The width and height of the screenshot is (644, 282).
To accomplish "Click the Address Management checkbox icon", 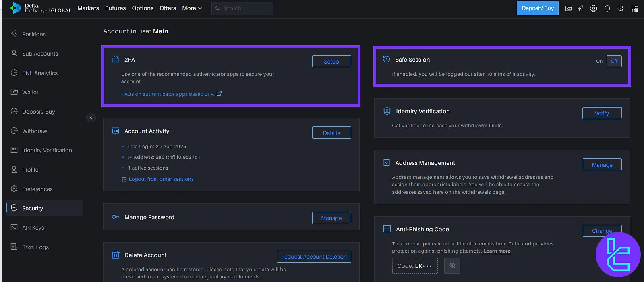I will click(x=387, y=162).
